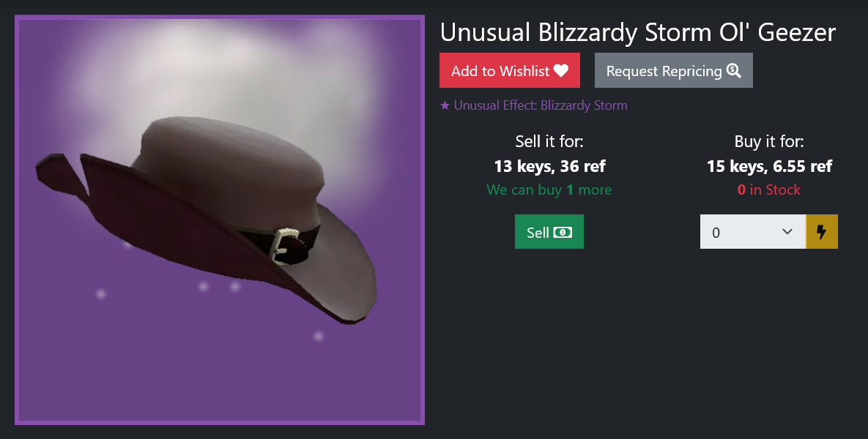868x439 pixels.
Task: Click the heart icon on Wishlist button
Action: (x=561, y=71)
